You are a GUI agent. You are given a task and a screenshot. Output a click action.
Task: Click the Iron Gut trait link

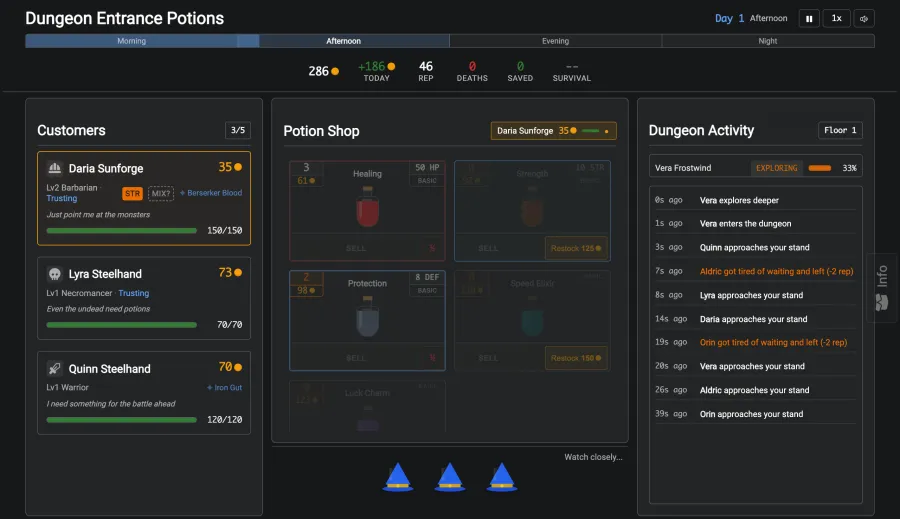pos(224,388)
